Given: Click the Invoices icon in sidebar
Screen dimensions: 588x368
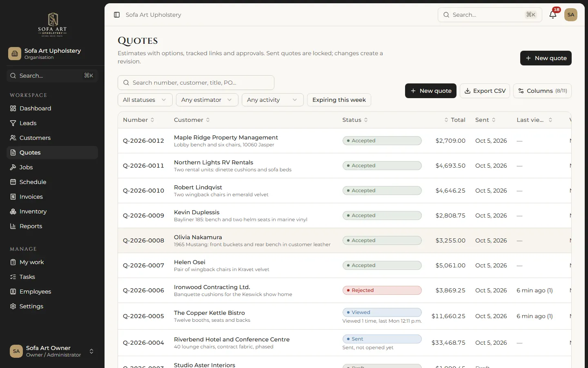Looking at the screenshot, I should [x=13, y=197].
